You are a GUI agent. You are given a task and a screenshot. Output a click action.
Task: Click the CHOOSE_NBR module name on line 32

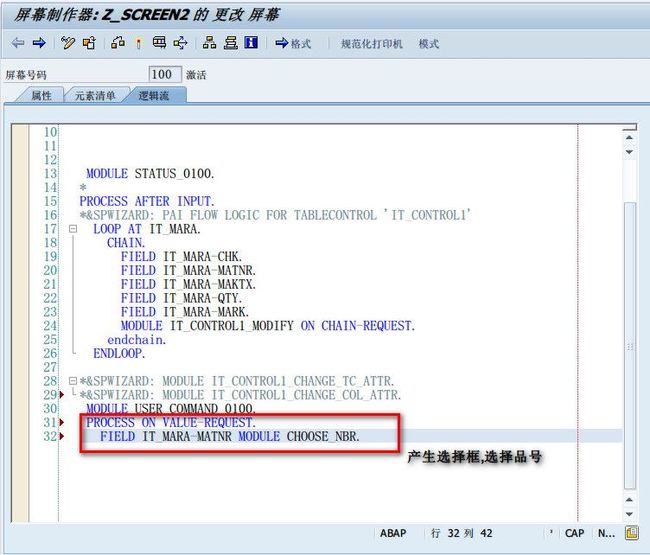[323, 436]
